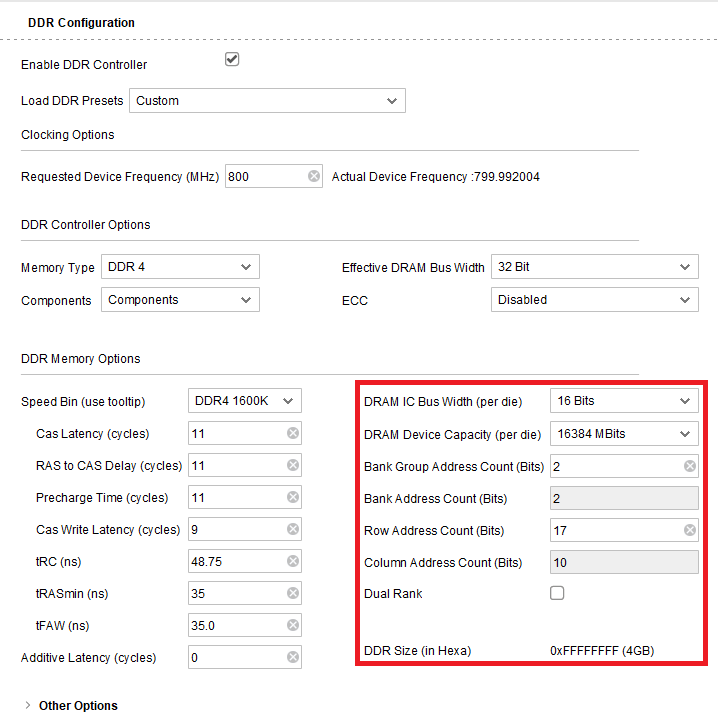This screenshot has height=717, width=718.
Task: Clear the tRASmin value
Action: tap(293, 593)
